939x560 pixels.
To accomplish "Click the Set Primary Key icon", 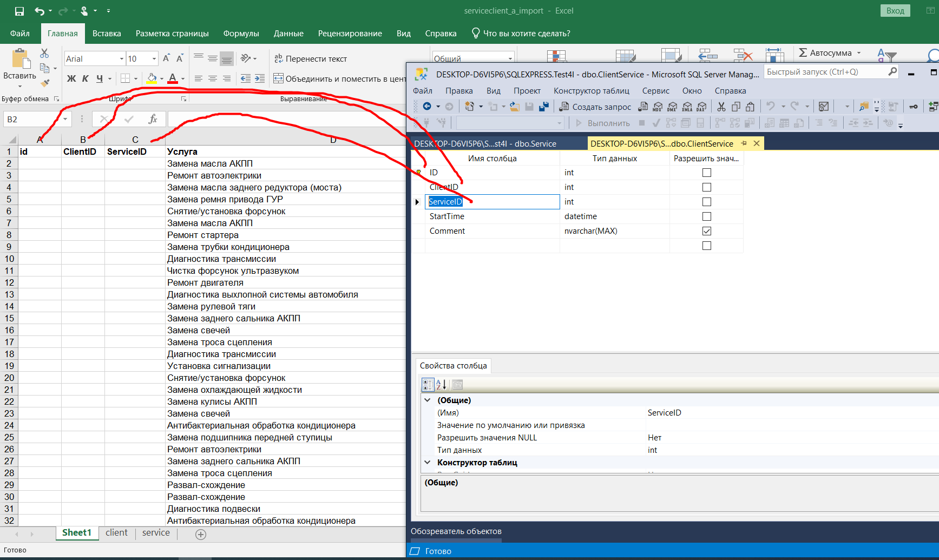I will tap(913, 107).
